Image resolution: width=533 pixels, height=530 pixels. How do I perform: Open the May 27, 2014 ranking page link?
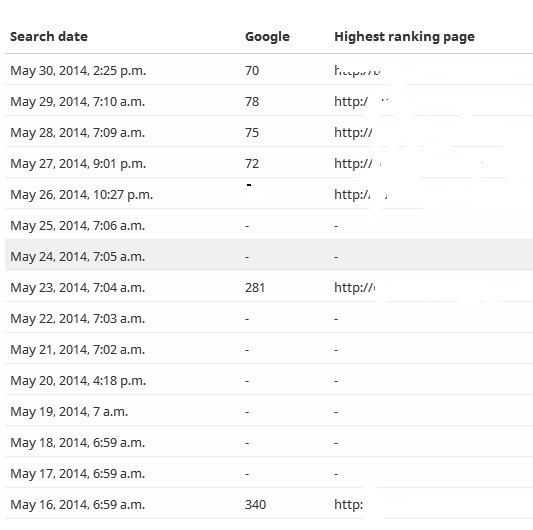click(357, 164)
